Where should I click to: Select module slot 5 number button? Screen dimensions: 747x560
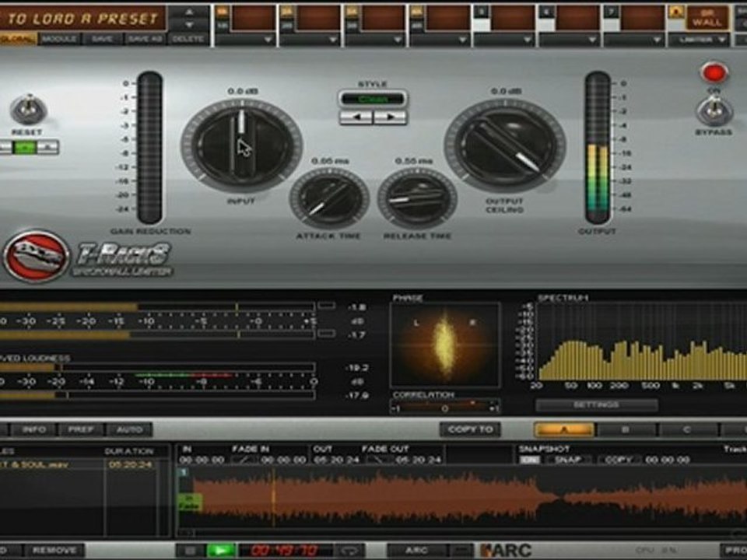point(481,12)
